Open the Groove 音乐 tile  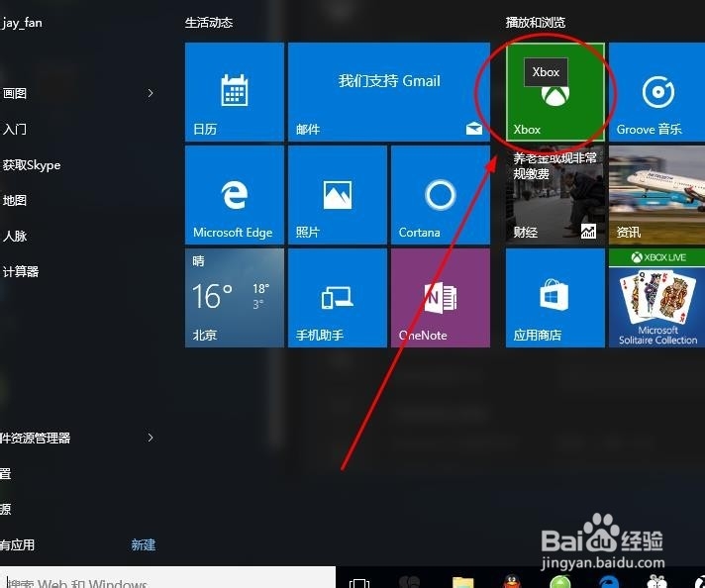coord(656,92)
